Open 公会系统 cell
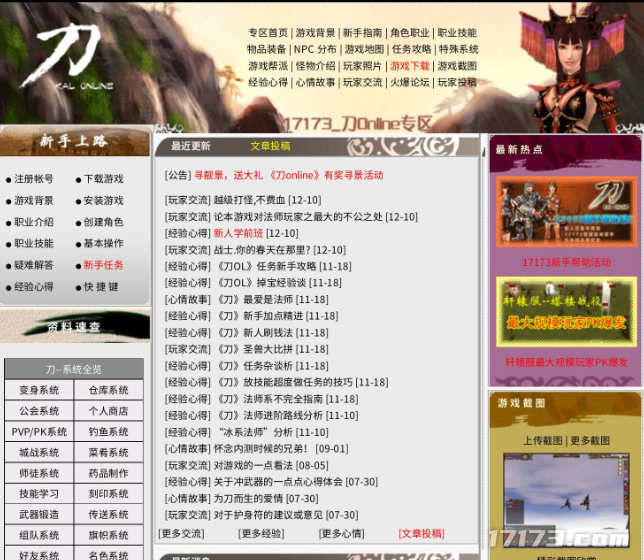The width and height of the screenshot is (644, 560). tap(39, 411)
